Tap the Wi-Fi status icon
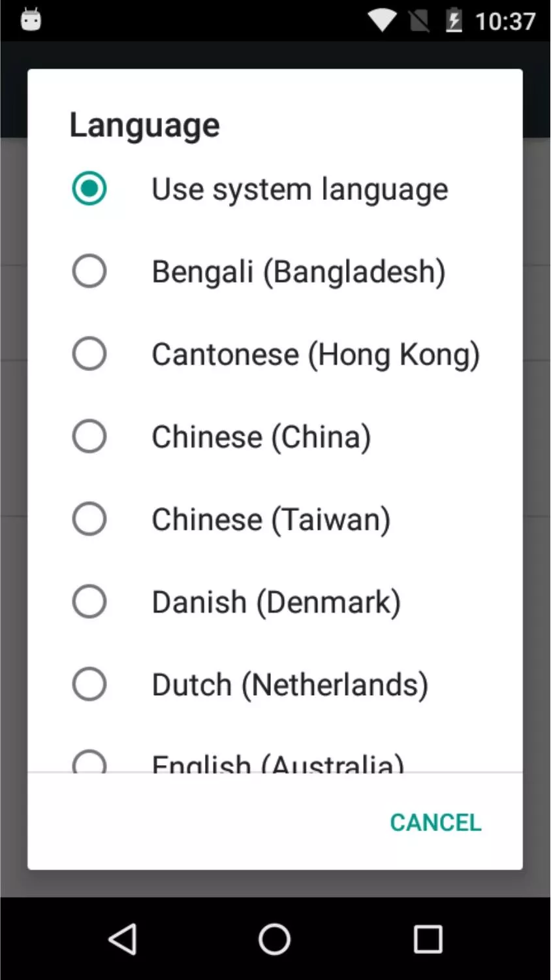551x980 pixels. tap(382, 21)
